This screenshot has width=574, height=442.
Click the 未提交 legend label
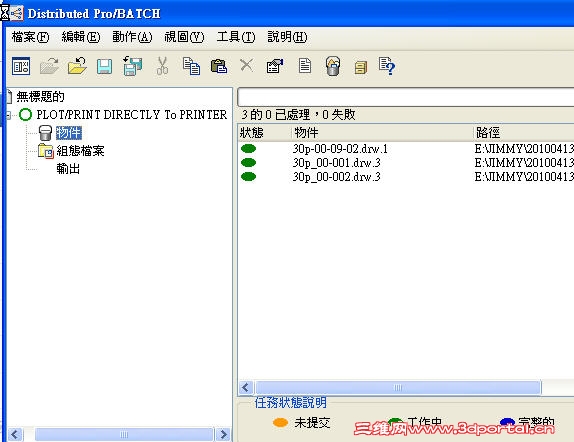click(x=312, y=423)
